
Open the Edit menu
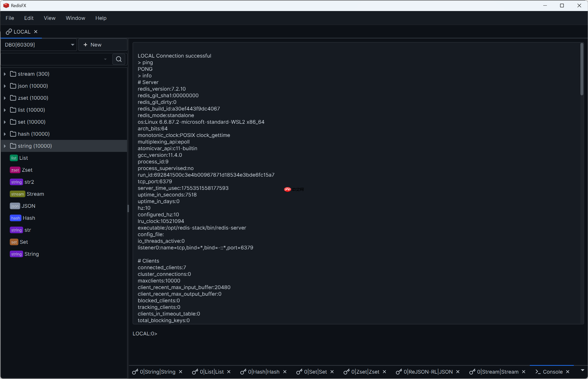coord(29,18)
